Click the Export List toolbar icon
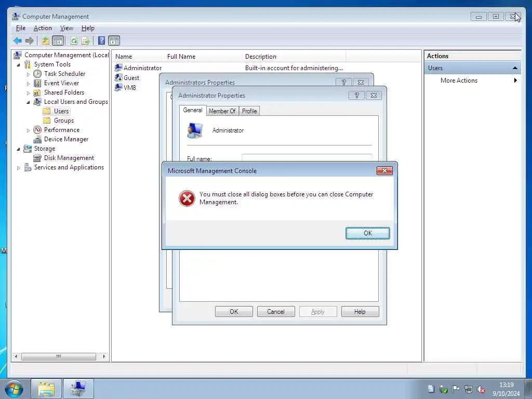The height and width of the screenshot is (399, 532). click(x=86, y=41)
